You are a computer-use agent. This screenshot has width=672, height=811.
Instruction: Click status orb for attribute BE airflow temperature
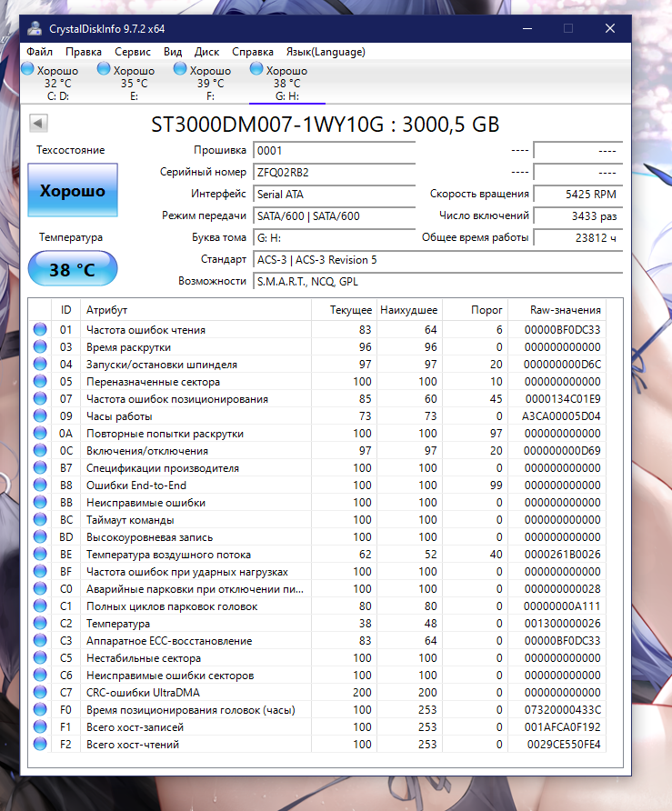point(40,554)
